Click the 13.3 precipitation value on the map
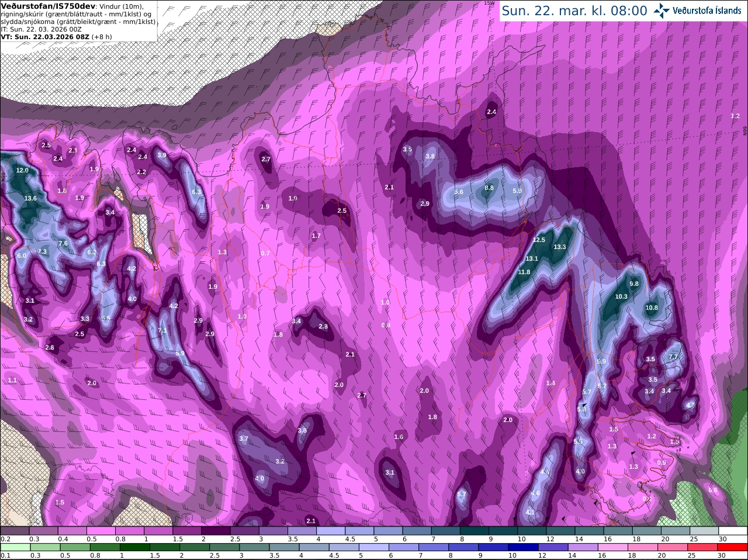The image size is (748, 560). 560,247
